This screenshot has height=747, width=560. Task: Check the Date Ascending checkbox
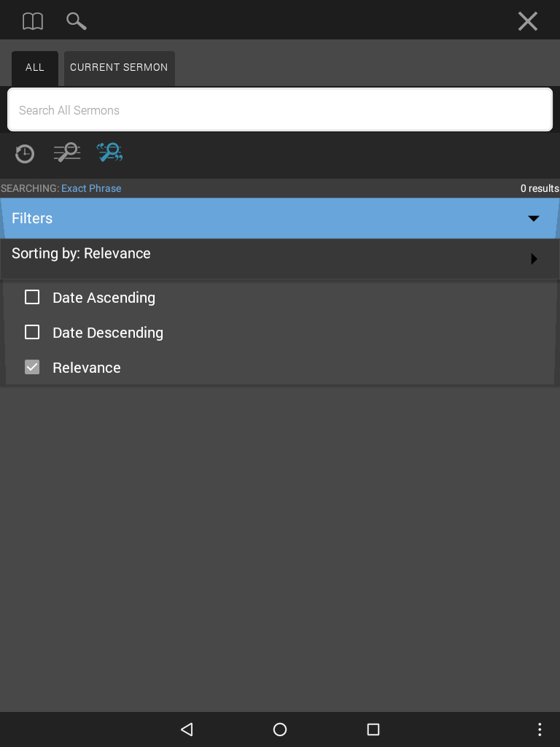(x=32, y=298)
